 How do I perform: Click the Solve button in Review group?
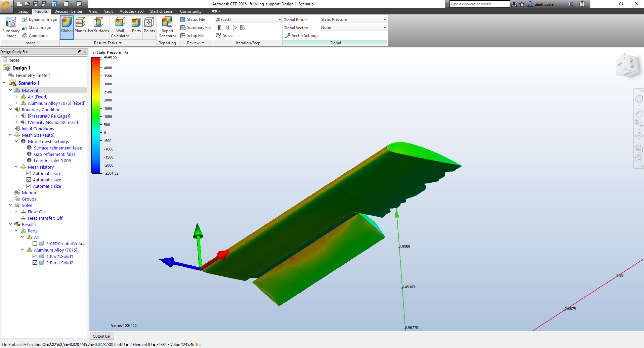[x=224, y=35]
